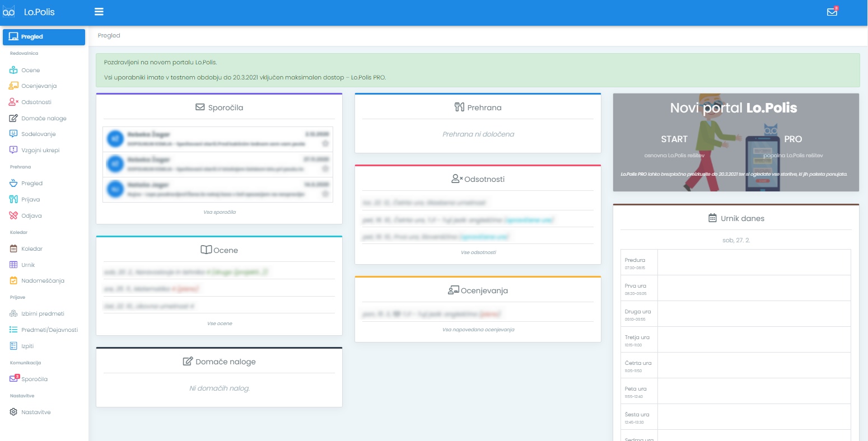Viewport: 868px width, 441px height.
Task: Click the Novi portal Lo.Polis banner
Action: 736,143
